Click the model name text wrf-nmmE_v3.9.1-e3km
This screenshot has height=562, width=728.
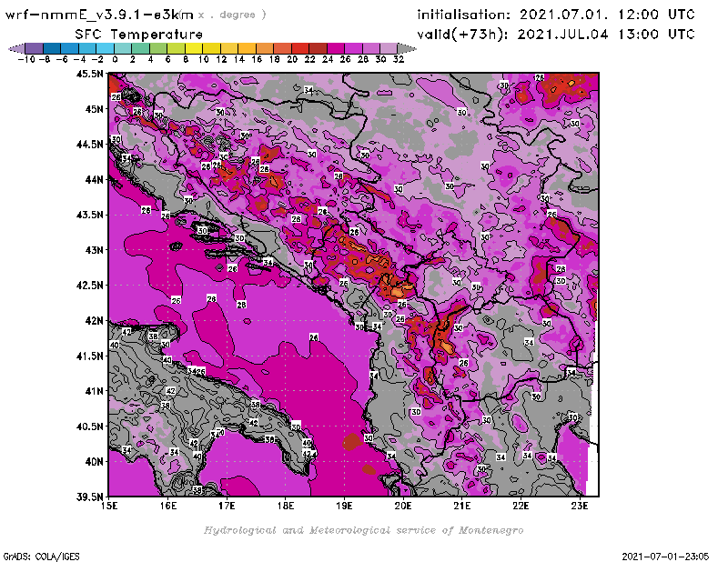pos(99,15)
